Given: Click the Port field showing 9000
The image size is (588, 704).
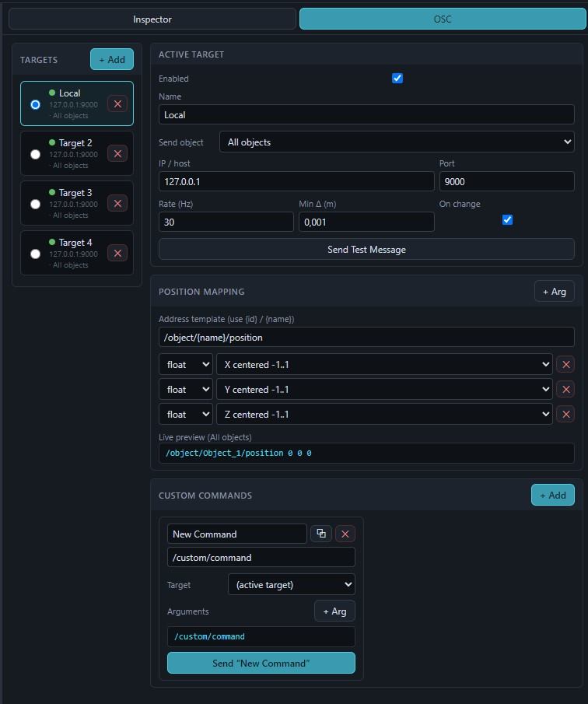Looking at the screenshot, I should pyautogui.click(x=507, y=181).
